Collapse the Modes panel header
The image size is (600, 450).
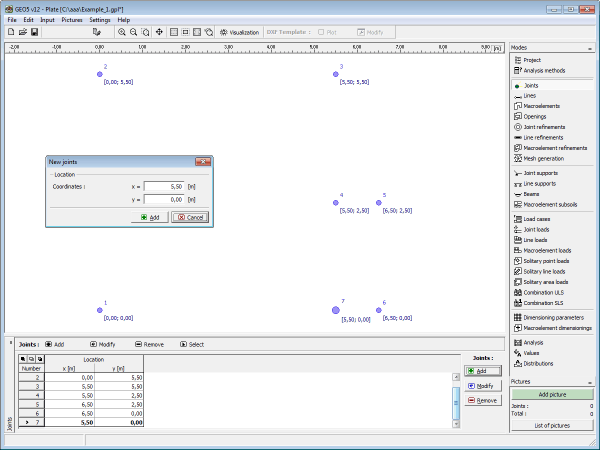point(590,47)
